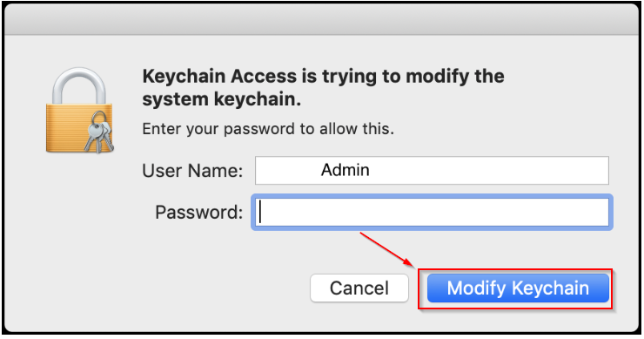Click the red annotation arrow

pyautogui.click(x=387, y=249)
